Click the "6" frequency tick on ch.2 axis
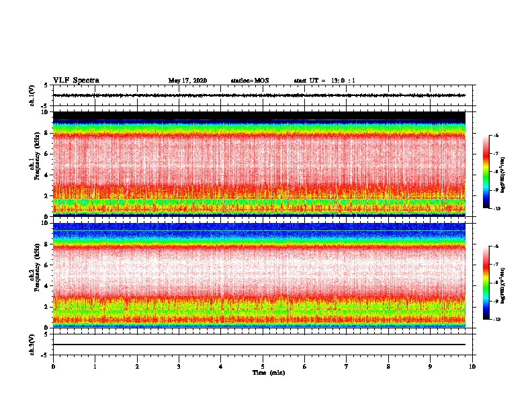The width and height of the screenshot is (532, 411). 46,265
